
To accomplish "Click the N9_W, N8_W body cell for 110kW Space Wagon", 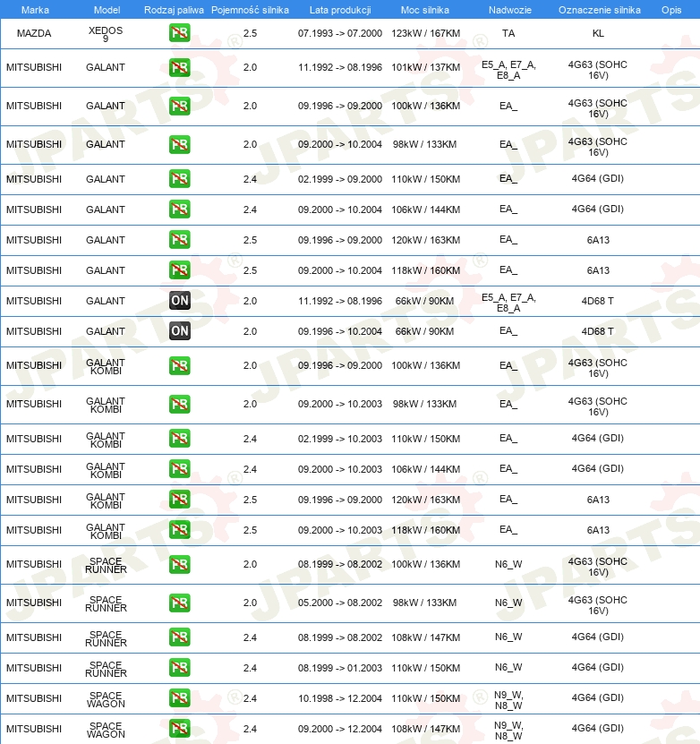I will tap(508, 700).
